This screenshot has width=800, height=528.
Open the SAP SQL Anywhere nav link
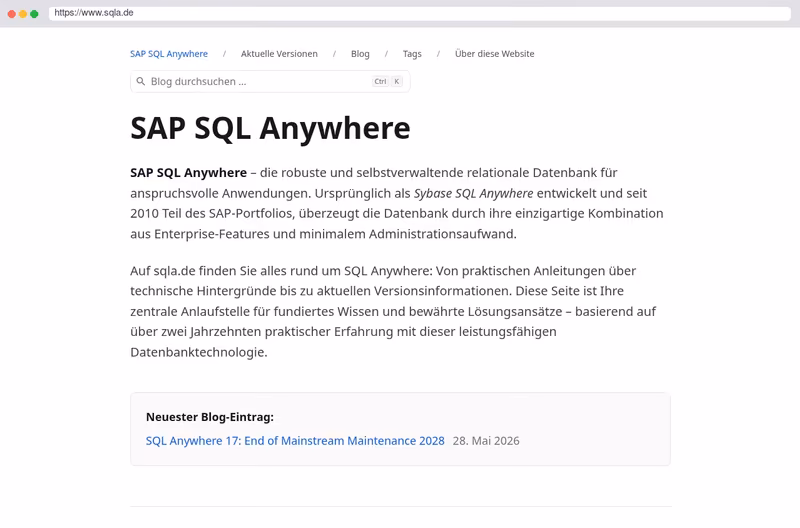[169, 54]
